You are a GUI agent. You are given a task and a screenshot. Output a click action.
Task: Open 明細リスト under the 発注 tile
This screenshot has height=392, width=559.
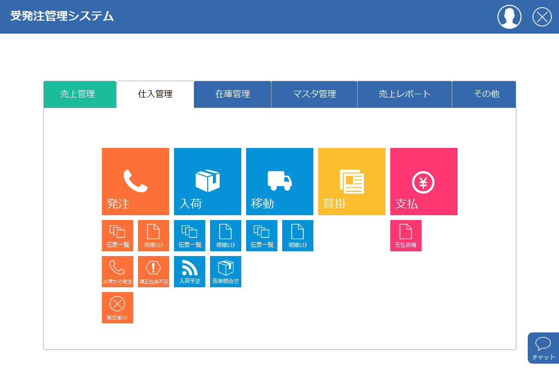[154, 235]
